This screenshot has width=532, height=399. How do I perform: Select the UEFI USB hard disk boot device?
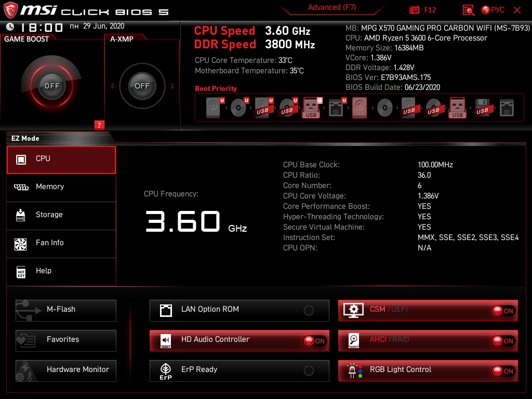pyautogui.click(x=264, y=108)
